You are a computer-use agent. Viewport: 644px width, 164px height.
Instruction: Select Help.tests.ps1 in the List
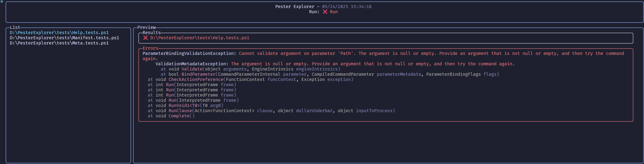pyautogui.click(x=59, y=32)
